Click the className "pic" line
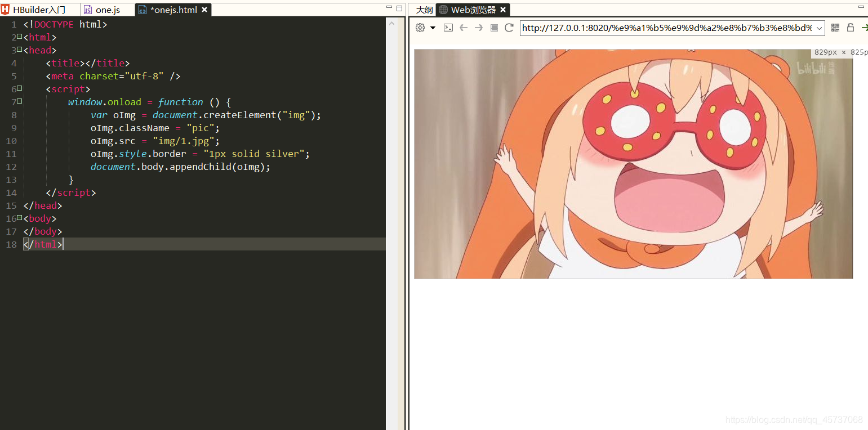The image size is (868, 430). point(155,128)
